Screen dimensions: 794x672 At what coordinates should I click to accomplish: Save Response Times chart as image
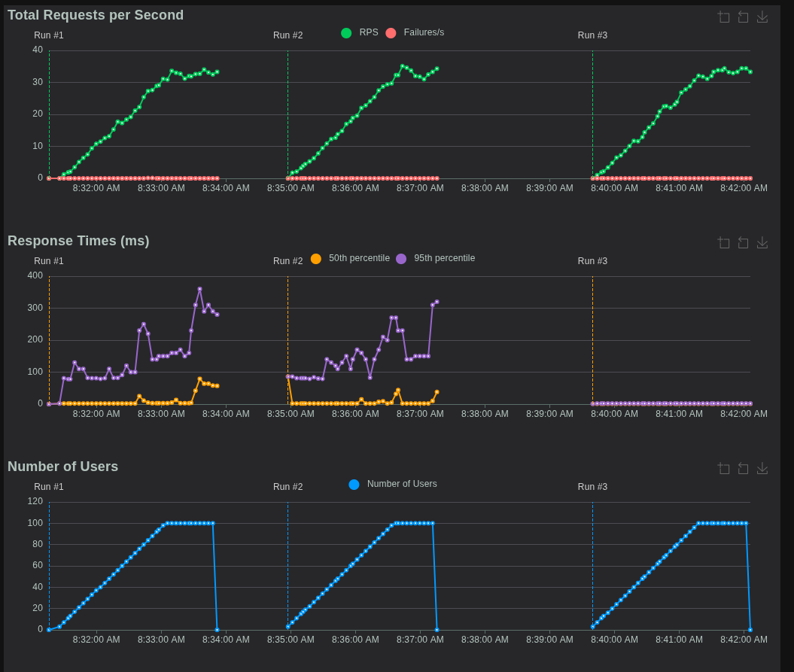(762, 242)
